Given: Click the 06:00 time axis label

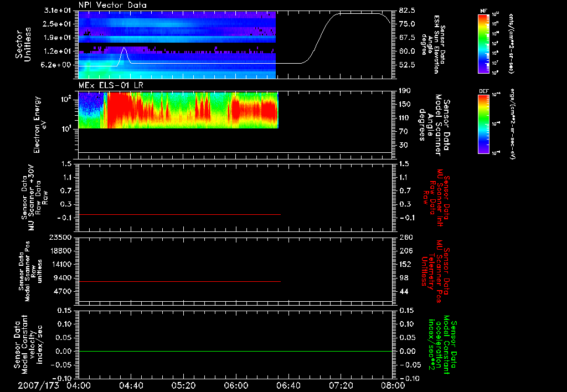Looking at the screenshot, I should (x=236, y=385).
